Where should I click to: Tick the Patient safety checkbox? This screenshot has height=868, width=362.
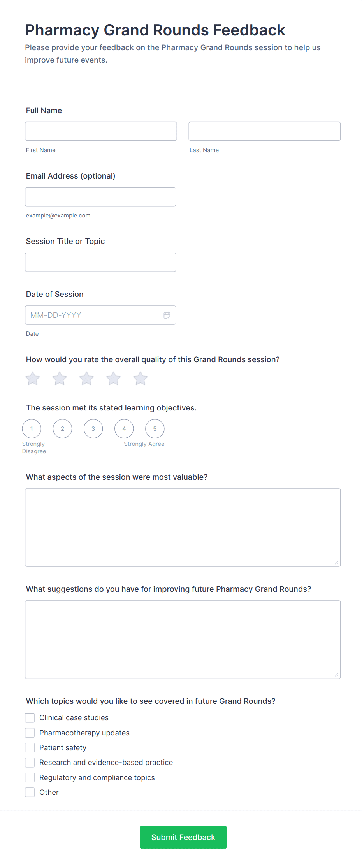point(30,748)
